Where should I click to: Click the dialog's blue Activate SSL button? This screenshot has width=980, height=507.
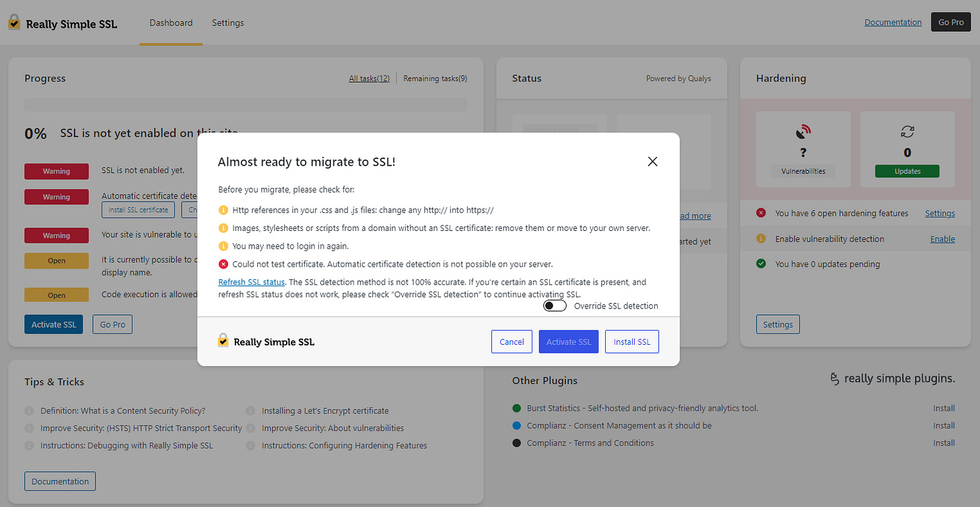point(569,341)
